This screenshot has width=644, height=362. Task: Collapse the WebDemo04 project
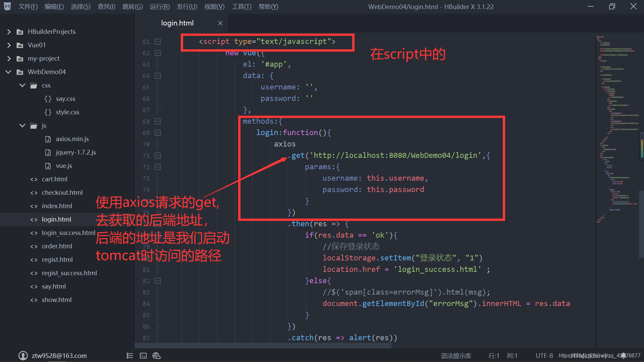[8, 72]
